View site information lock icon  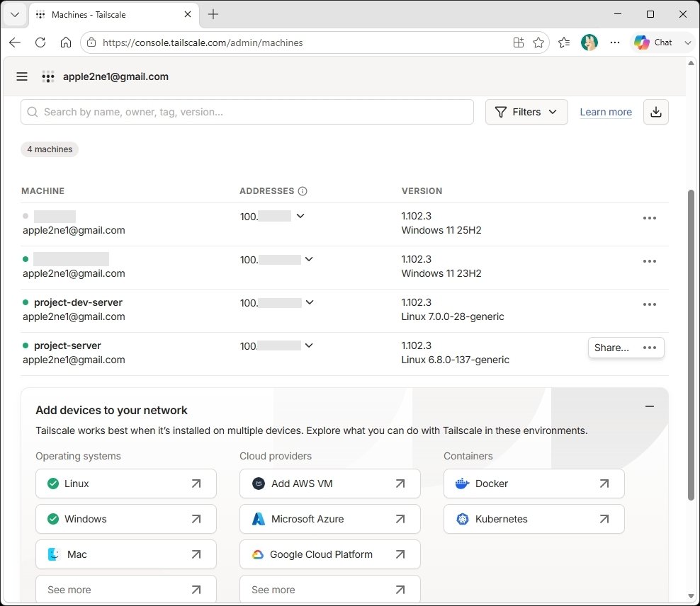pyautogui.click(x=91, y=42)
